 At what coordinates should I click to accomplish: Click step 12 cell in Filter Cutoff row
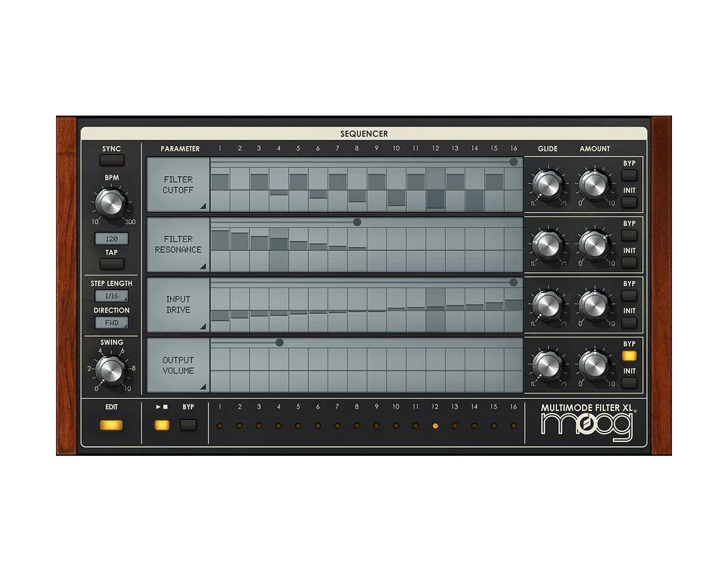435,190
